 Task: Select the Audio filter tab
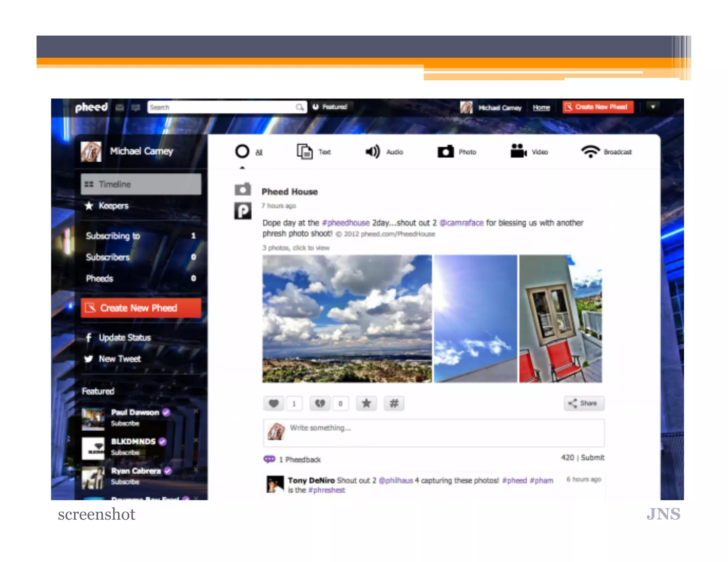click(x=384, y=152)
